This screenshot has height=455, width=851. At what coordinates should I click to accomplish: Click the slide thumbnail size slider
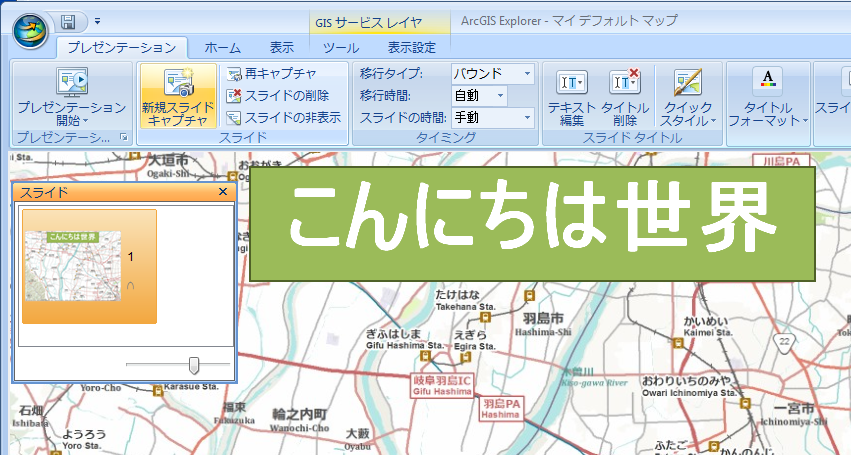click(x=194, y=365)
